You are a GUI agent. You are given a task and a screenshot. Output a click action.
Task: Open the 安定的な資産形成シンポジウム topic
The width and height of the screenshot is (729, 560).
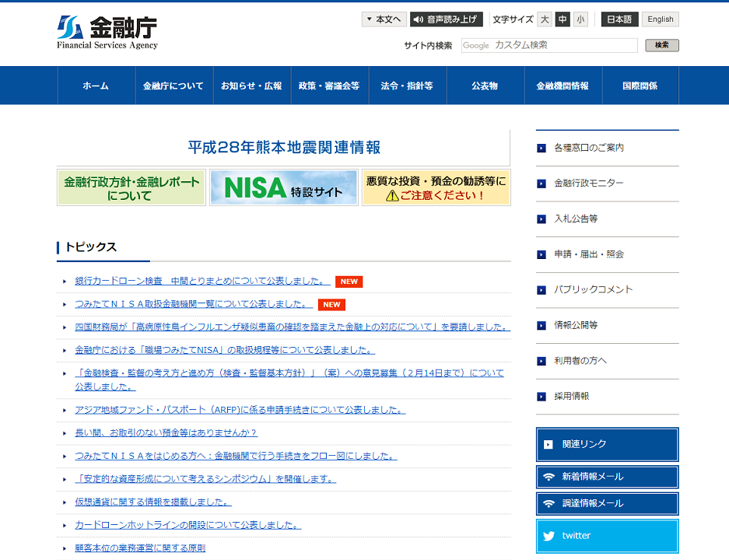(x=205, y=479)
